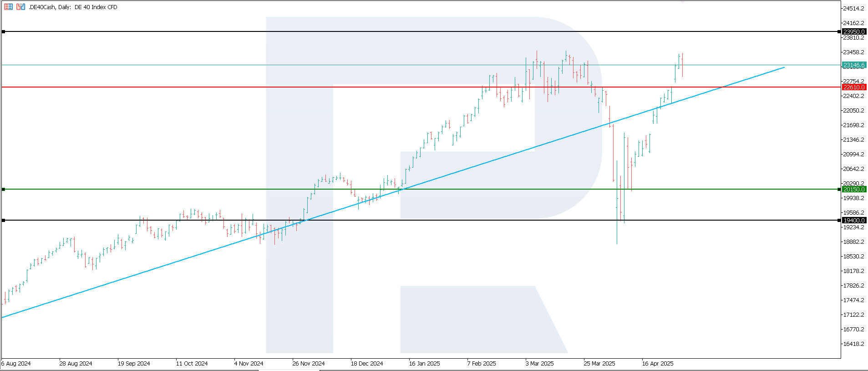Click the 23458.2 price scale value
The height and width of the screenshot is (371, 868).
[x=853, y=52]
